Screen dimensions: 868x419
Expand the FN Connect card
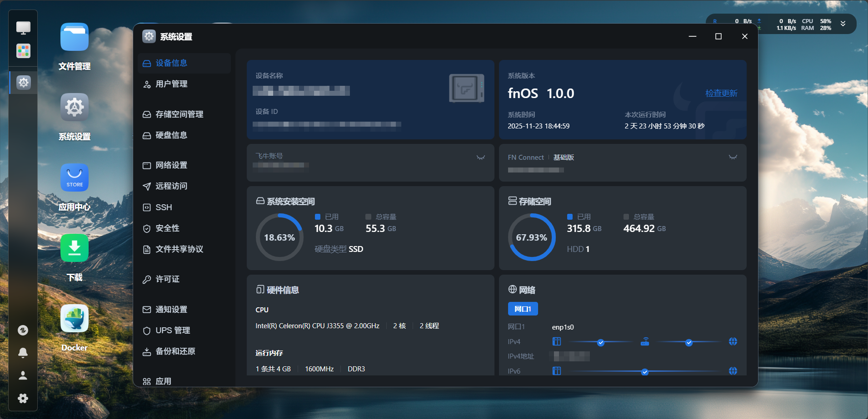pyautogui.click(x=733, y=158)
